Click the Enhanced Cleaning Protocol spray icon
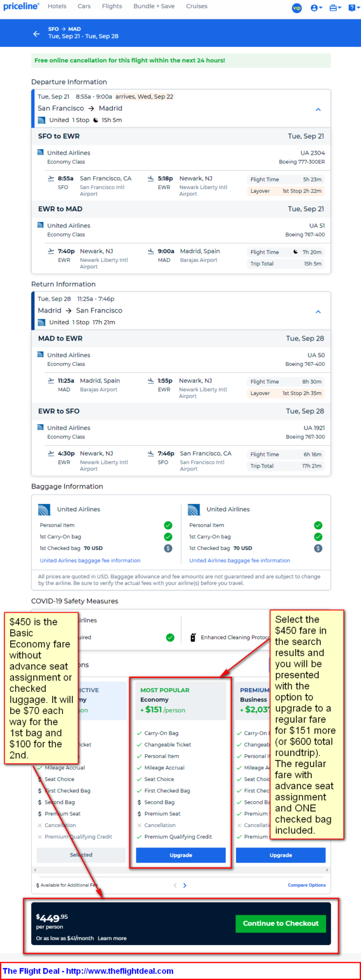Viewport: 361px width, 980px height. 193,637
